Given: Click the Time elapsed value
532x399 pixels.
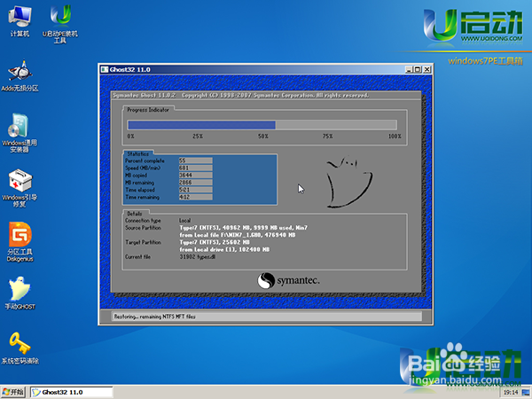Looking at the screenshot, I should [195, 190].
